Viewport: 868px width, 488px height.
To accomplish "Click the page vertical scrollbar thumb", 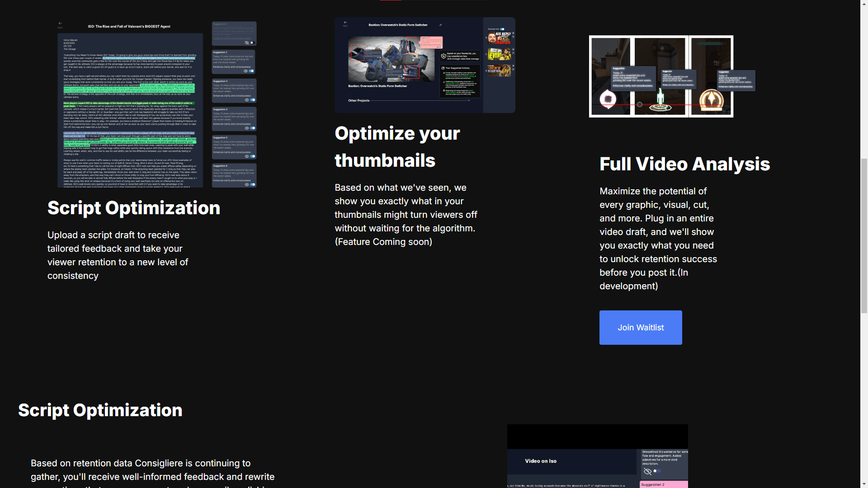I will pyautogui.click(x=864, y=235).
